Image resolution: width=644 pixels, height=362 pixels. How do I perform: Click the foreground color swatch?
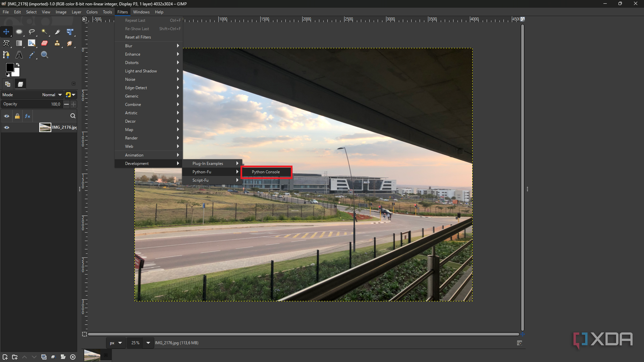click(10, 67)
